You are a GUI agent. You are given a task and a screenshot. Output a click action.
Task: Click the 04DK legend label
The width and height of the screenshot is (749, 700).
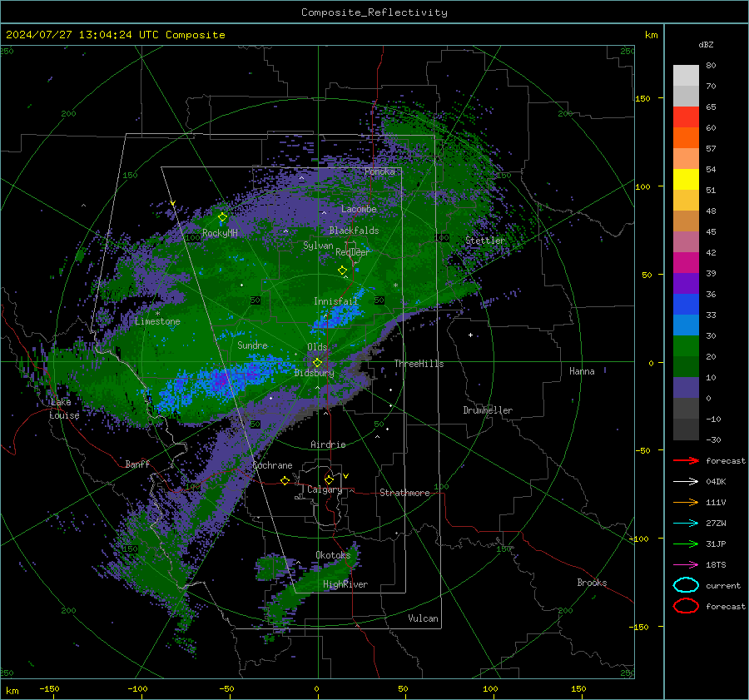[x=716, y=482]
